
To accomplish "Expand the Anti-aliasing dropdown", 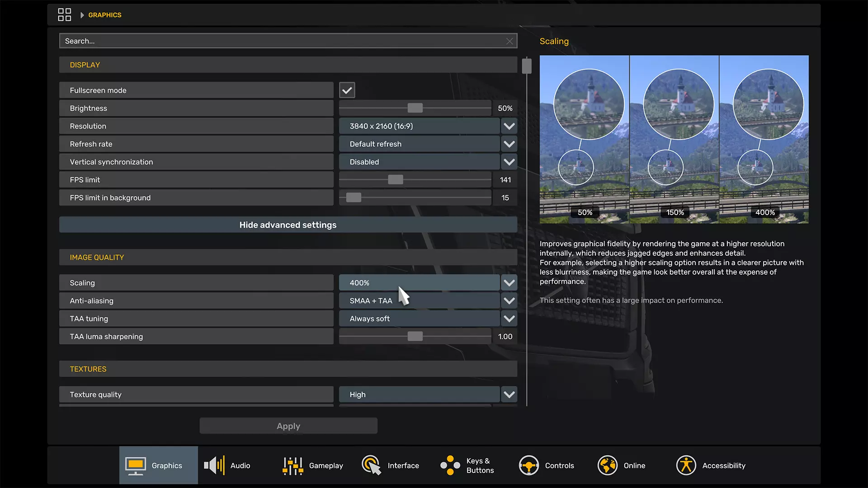I will pyautogui.click(x=509, y=301).
